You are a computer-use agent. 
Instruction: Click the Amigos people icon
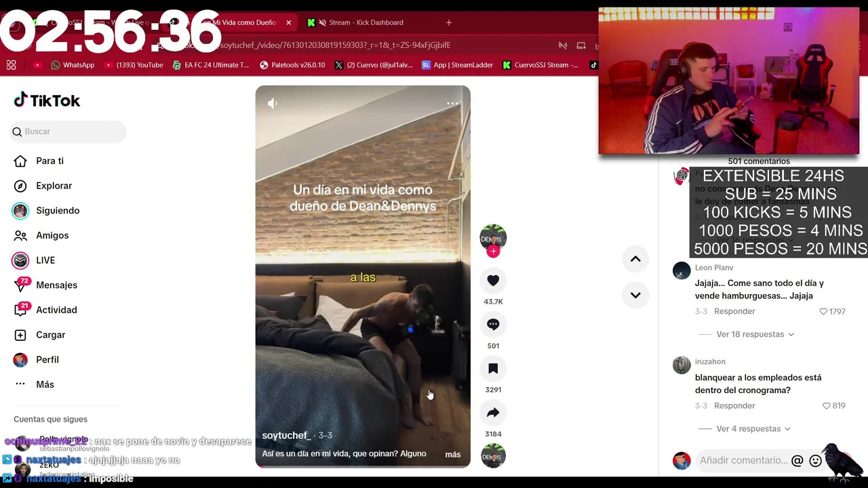point(20,235)
